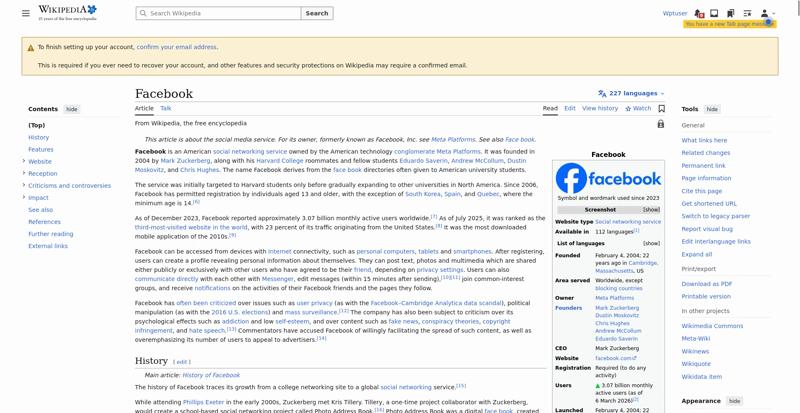Image resolution: width=800 pixels, height=413 pixels.
Task: Click the edit link beside History heading
Action: tap(182, 362)
